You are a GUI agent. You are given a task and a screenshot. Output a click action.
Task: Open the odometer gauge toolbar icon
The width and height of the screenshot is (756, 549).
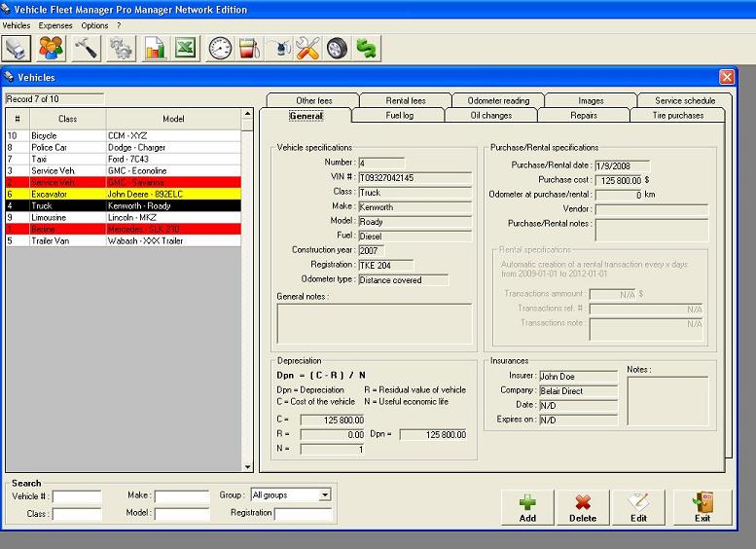tap(220, 49)
